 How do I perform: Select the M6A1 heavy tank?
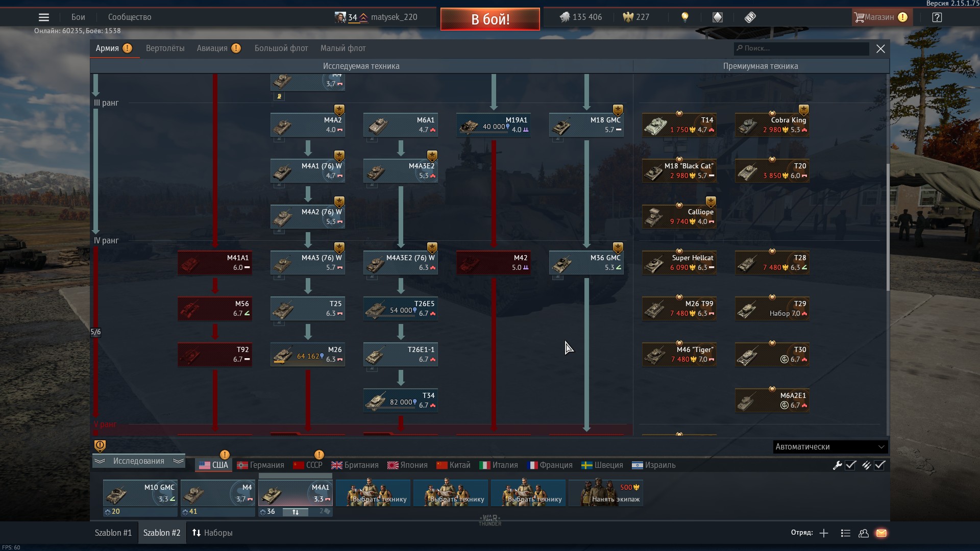(x=401, y=125)
